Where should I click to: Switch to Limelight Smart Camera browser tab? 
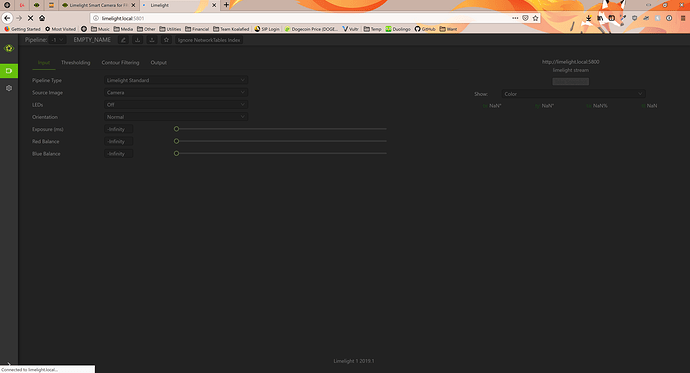[x=95, y=5]
